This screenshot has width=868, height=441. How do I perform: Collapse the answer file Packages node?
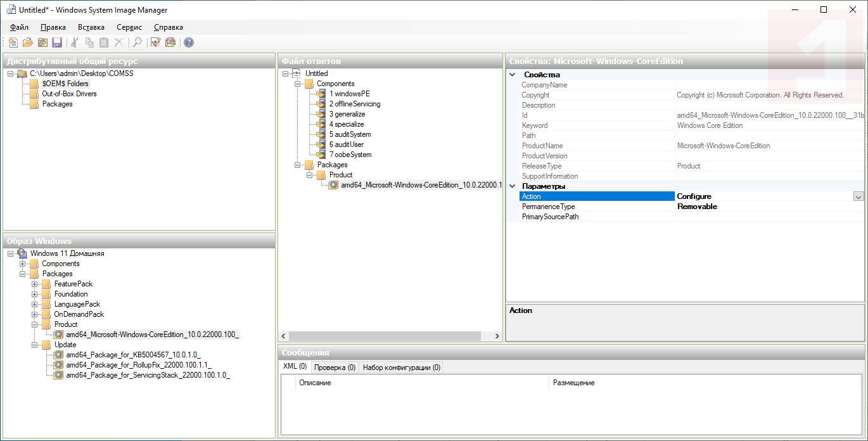click(298, 165)
